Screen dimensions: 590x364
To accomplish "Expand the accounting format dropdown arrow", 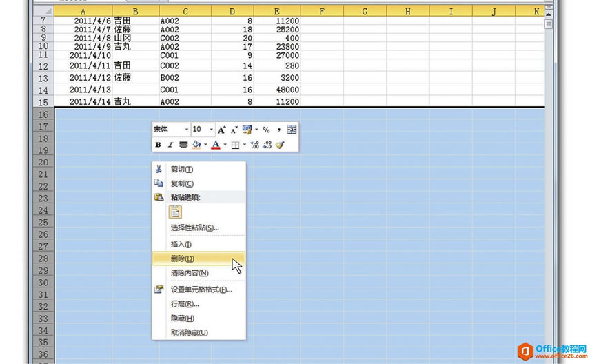I will [x=256, y=130].
